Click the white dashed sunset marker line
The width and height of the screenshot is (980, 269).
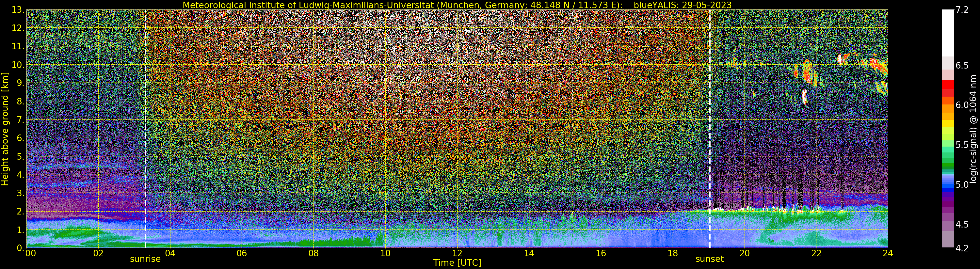point(710,129)
